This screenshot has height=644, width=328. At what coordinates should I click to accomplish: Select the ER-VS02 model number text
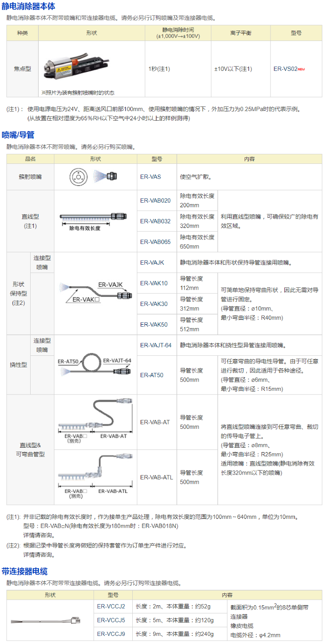click(x=285, y=69)
